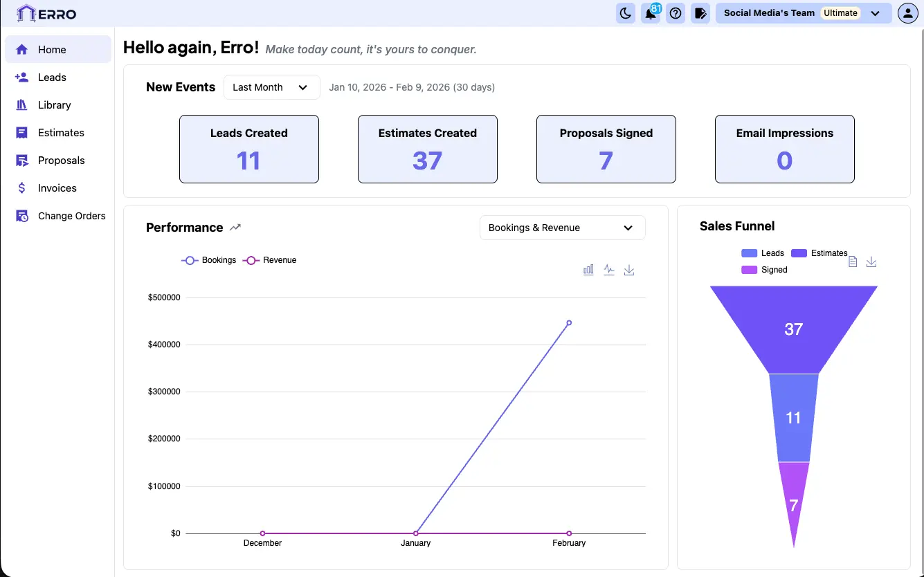Image resolution: width=924 pixels, height=577 pixels.
Task: Open the Sales Funnel report document icon
Action: (852, 261)
